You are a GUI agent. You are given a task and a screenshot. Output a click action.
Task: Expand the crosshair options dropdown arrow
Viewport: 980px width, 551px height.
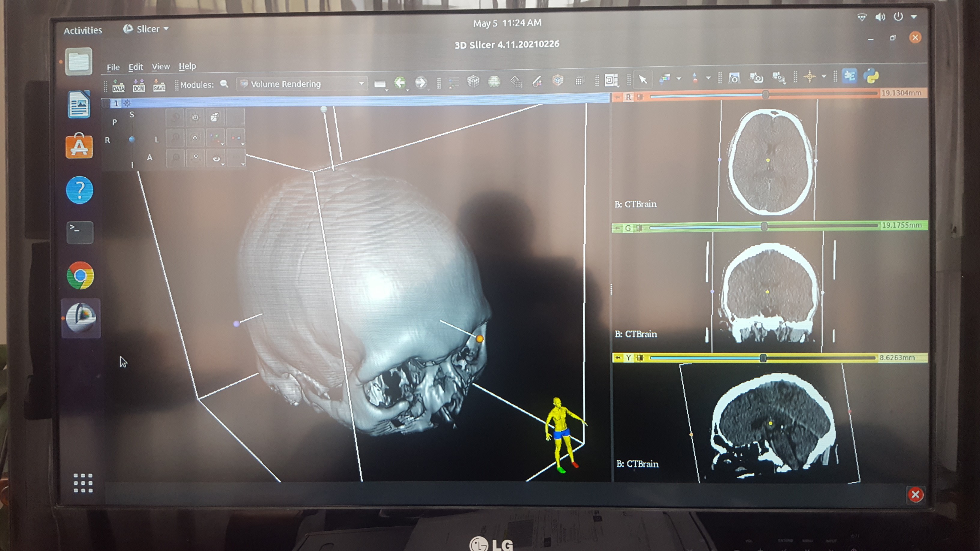coord(824,77)
